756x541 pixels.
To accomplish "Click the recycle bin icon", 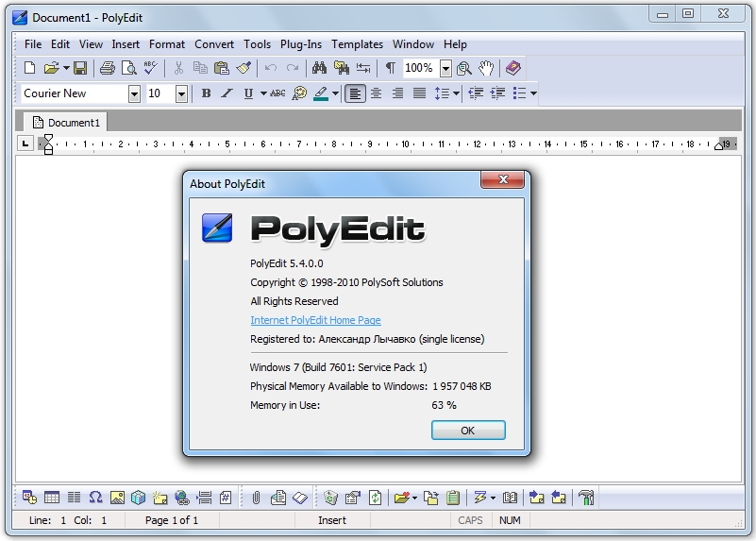I will click(330, 498).
